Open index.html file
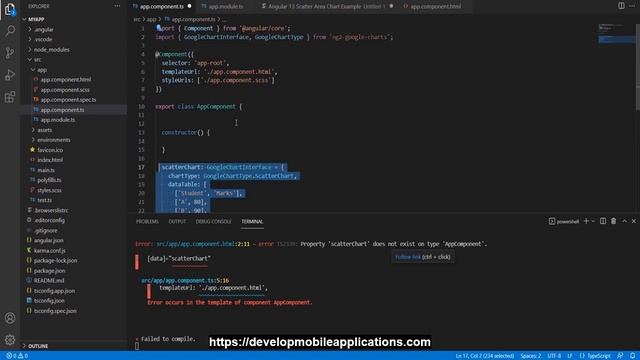This screenshot has width=640, height=360. 50,160
